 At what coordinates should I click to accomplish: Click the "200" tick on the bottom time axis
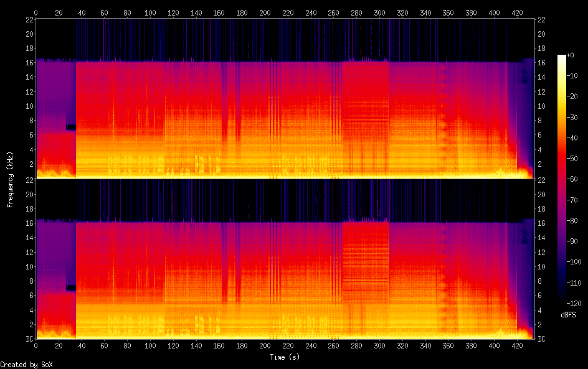point(265,346)
